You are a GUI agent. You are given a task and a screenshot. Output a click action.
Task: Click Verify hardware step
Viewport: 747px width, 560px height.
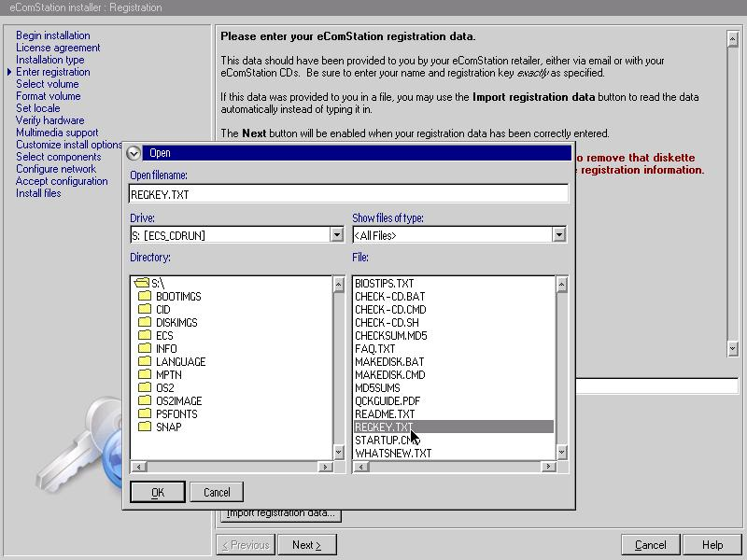[x=50, y=120]
